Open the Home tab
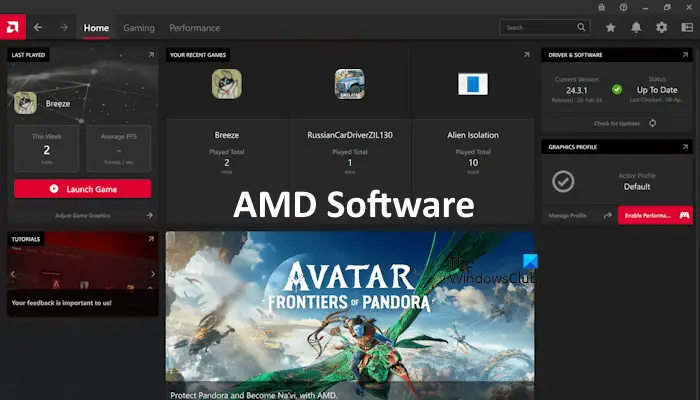The image size is (700, 400). tap(96, 28)
